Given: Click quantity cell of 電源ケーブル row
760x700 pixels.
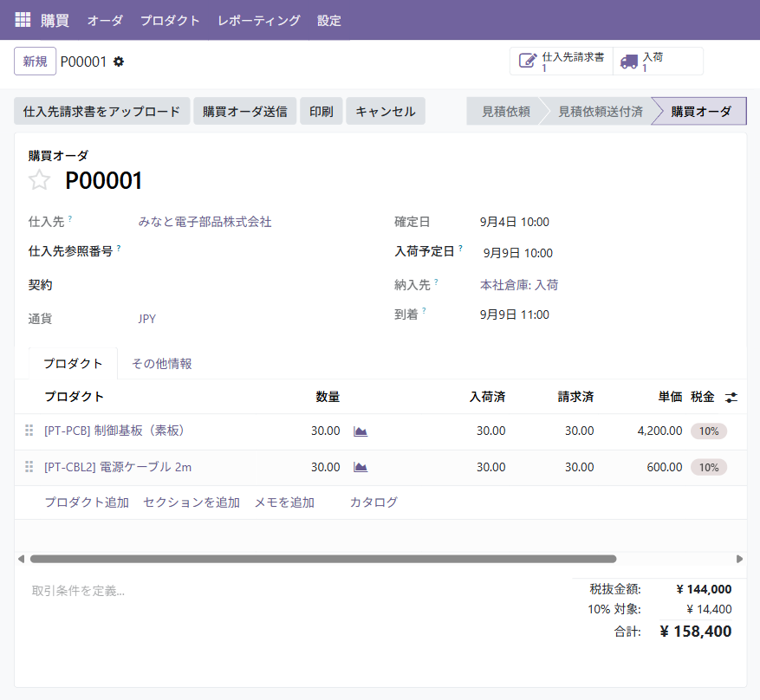Looking at the screenshot, I should click(x=325, y=467).
